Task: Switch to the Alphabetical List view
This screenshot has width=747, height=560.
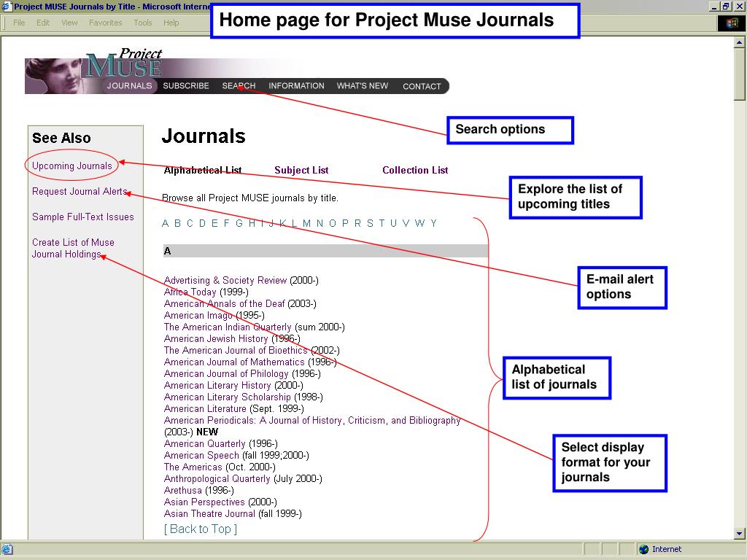Action: [x=203, y=170]
